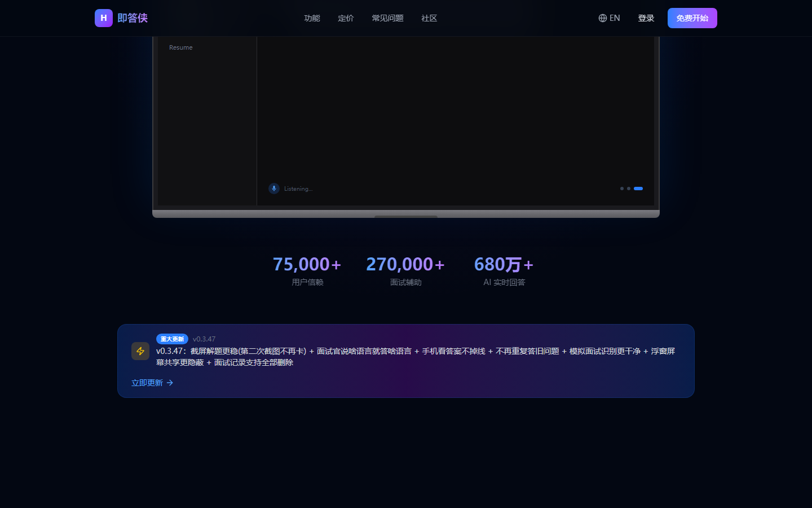Select the second carousel dot

(x=629, y=189)
